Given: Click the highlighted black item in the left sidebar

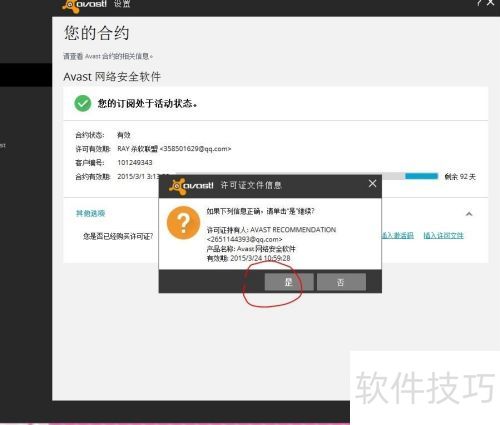Looking at the screenshot, I should coord(26,75).
